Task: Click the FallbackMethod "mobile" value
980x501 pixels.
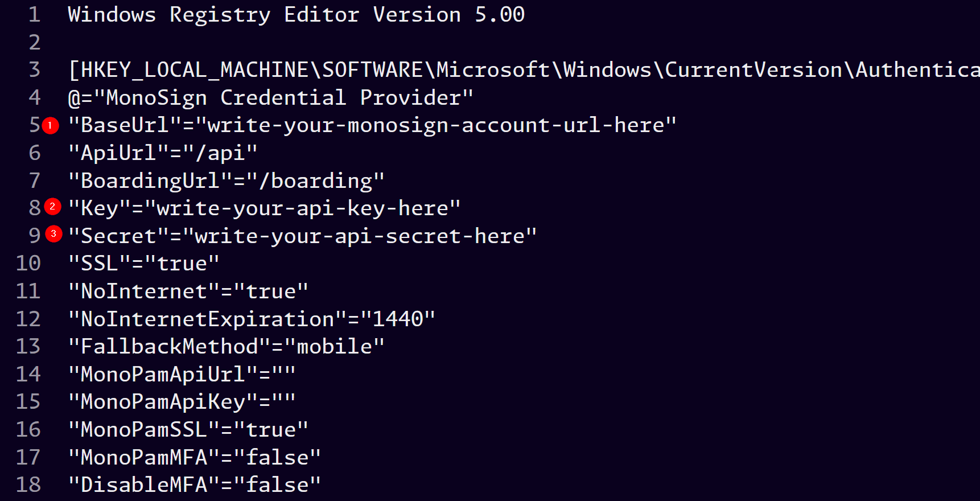Action: pyautogui.click(x=334, y=347)
